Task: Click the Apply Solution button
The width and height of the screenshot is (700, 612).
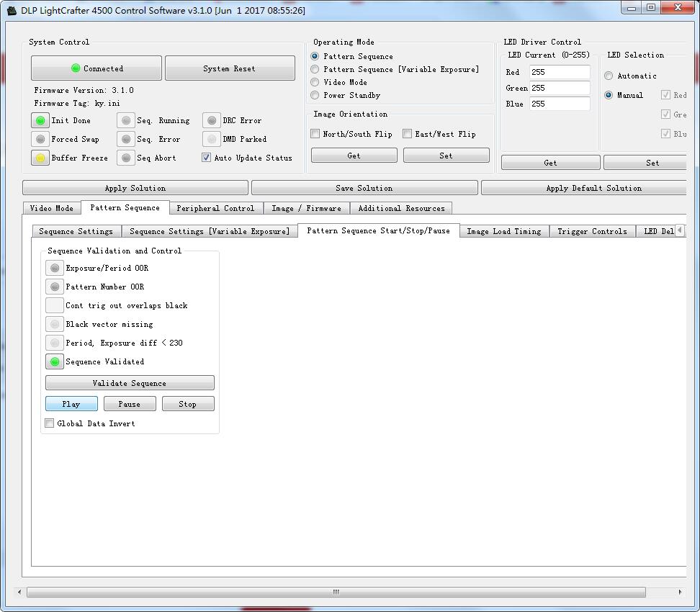Action: pyautogui.click(x=135, y=188)
